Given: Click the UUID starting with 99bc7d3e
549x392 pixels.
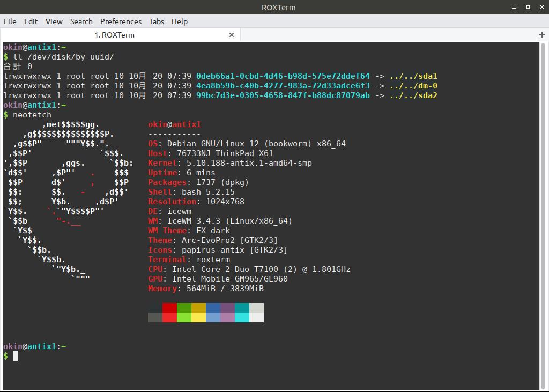Looking at the screenshot, I should [283, 95].
